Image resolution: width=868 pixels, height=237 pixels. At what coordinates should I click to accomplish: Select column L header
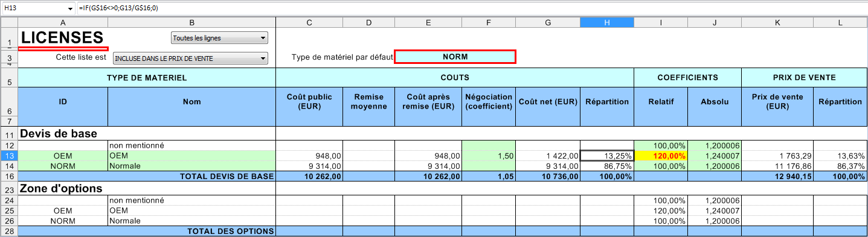(x=840, y=23)
